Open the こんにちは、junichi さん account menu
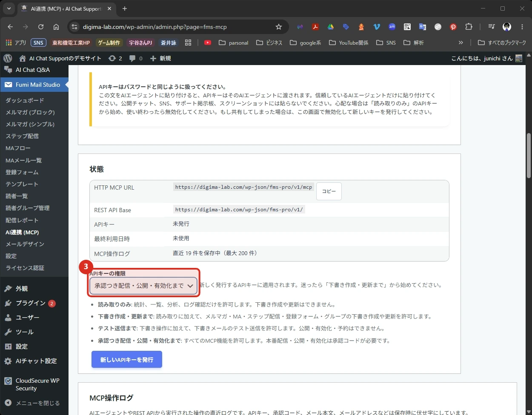The height and width of the screenshot is (415, 532). pos(486,58)
